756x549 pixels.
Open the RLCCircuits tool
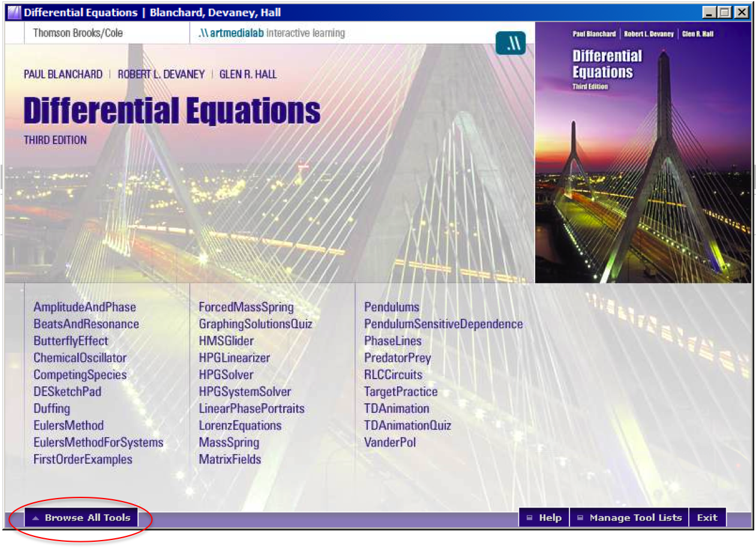tap(393, 375)
